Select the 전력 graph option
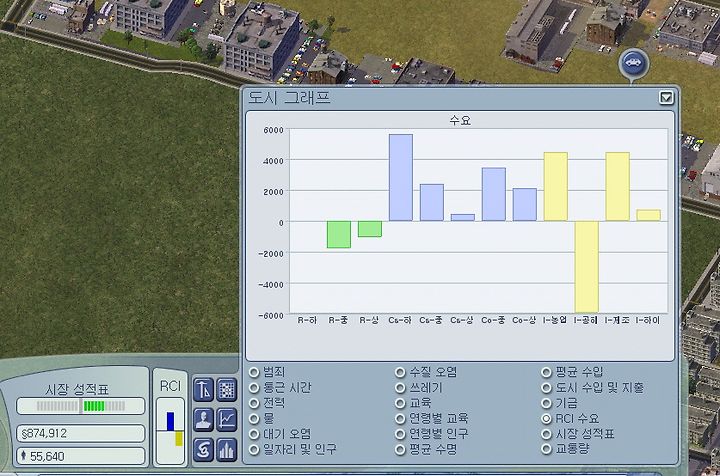Image resolution: width=720 pixels, height=476 pixels. pyautogui.click(x=268, y=403)
